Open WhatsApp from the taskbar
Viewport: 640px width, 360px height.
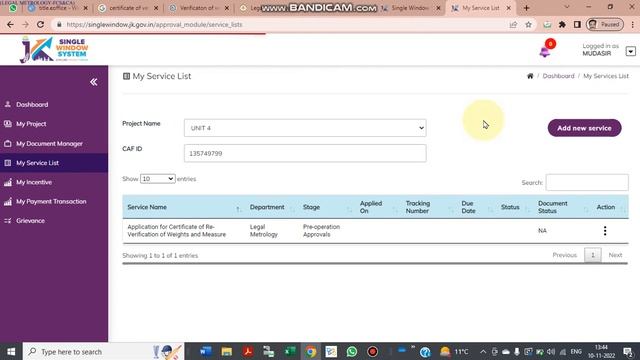(x=352, y=351)
